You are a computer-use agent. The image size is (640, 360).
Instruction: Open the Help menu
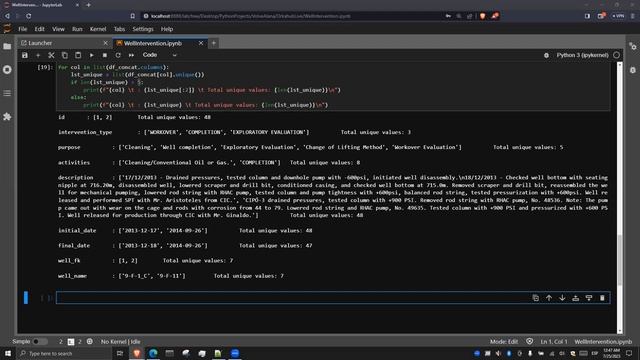167,29
